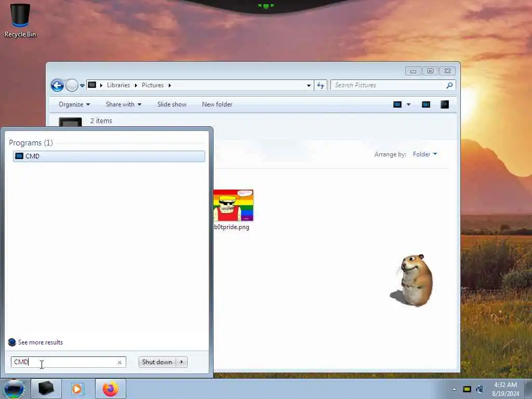Open Firefox from the taskbar
Viewport: 532px width, 399px height.
111,389
